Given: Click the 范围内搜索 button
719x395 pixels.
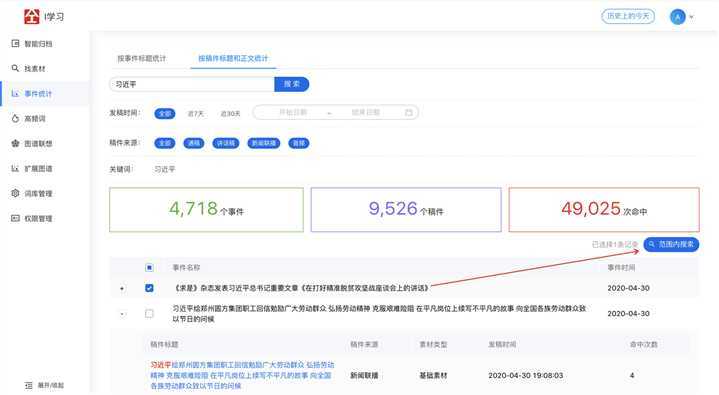Looking at the screenshot, I should [671, 245].
